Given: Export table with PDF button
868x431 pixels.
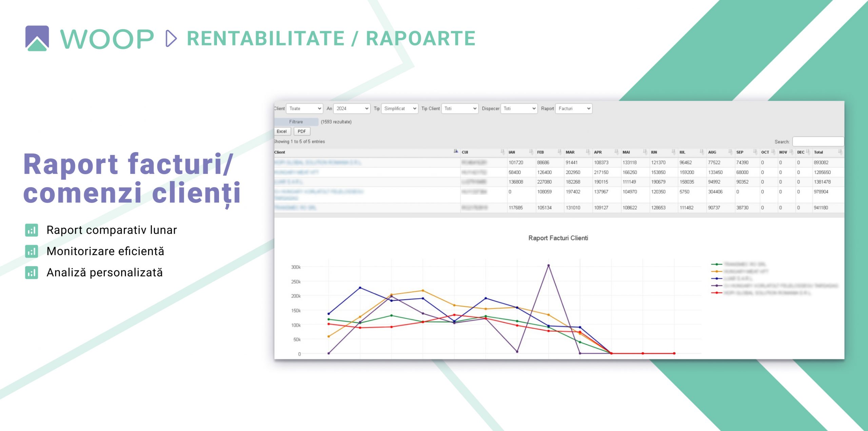Looking at the screenshot, I should pyautogui.click(x=302, y=131).
